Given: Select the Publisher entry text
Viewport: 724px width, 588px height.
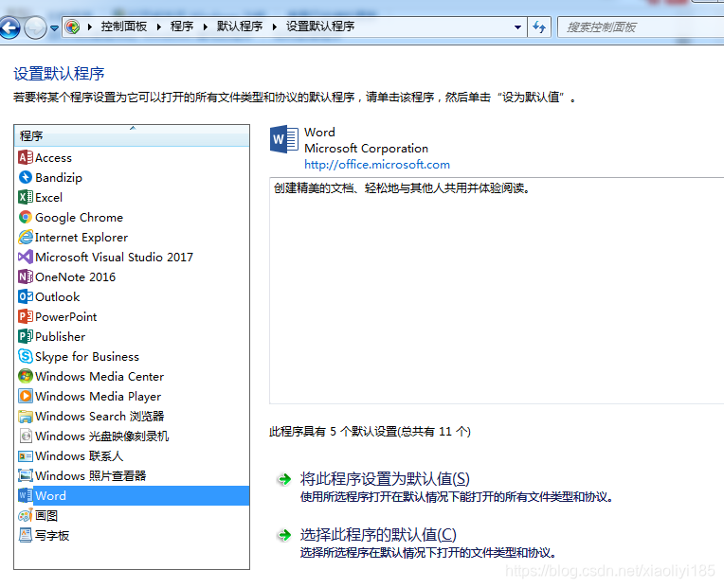Looking at the screenshot, I should (60, 336).
